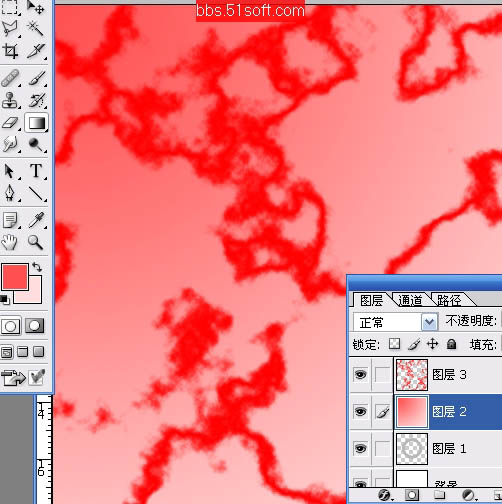Hide 图层 3 layer visibility

(x=360, y=375)
